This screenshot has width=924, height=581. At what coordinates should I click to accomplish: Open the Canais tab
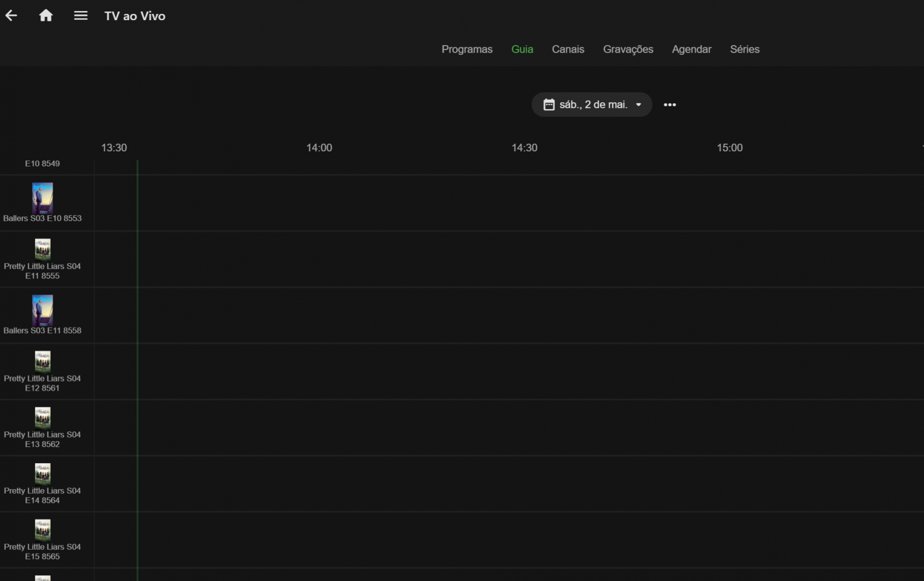click(x=568, y=49)
